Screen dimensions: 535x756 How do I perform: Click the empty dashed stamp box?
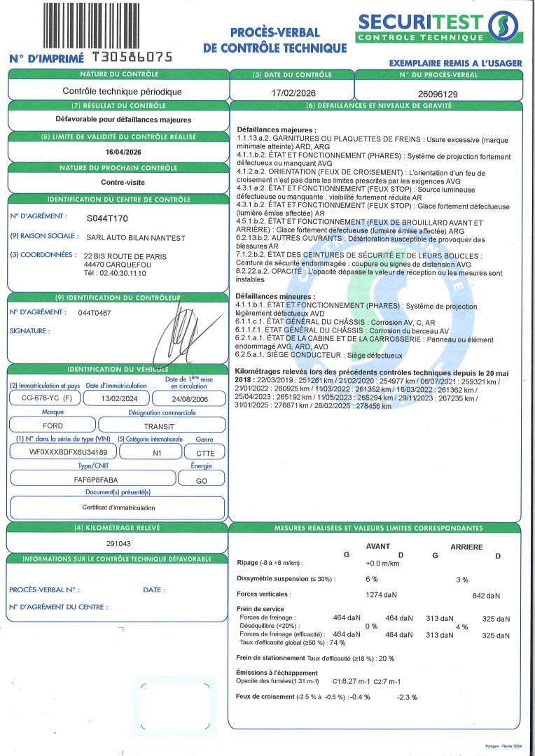tap(176, 706)
